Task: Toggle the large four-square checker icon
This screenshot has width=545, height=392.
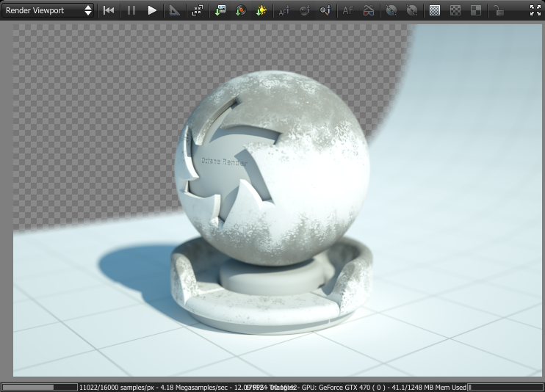Action: [476, 10]
